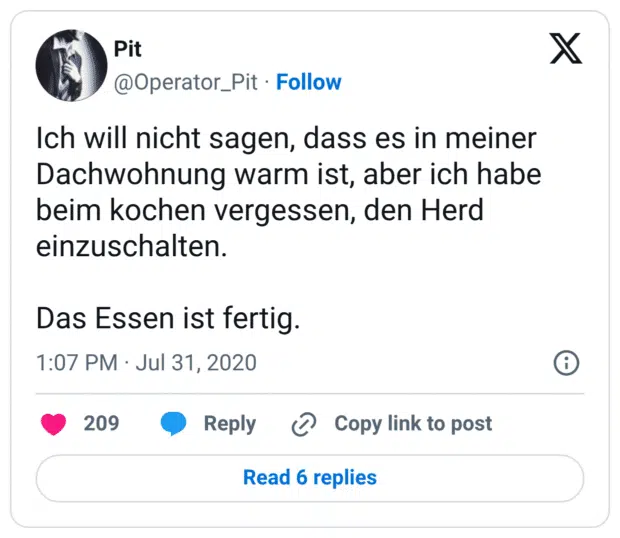
Task: Click the blue reply speech bubble icon
Action: click(174, 424)
